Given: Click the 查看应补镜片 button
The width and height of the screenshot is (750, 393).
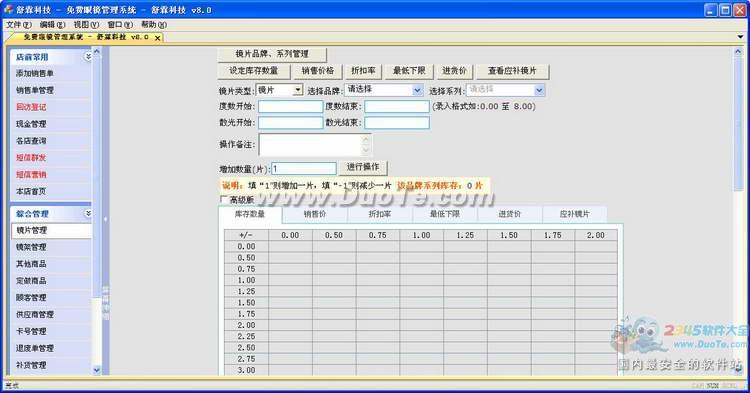Looking at the screenshot, I should click(512, 71).
